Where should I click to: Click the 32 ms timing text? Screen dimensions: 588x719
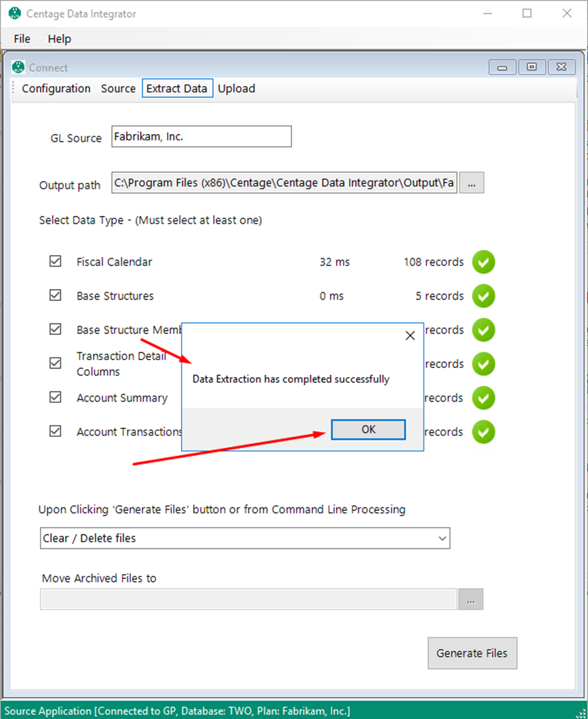(x=335, y=262)
